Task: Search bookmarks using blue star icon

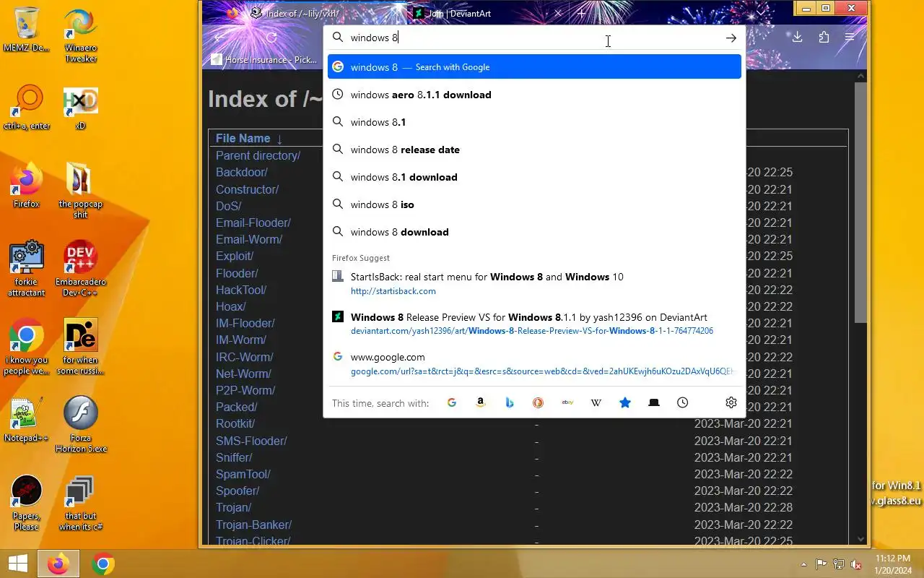Action: point(625,402)
